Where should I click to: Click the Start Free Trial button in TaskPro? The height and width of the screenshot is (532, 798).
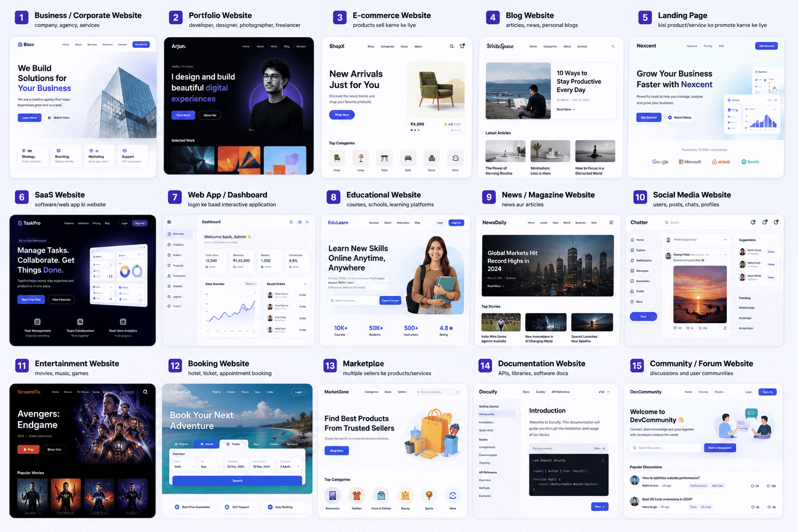[31, 299]
